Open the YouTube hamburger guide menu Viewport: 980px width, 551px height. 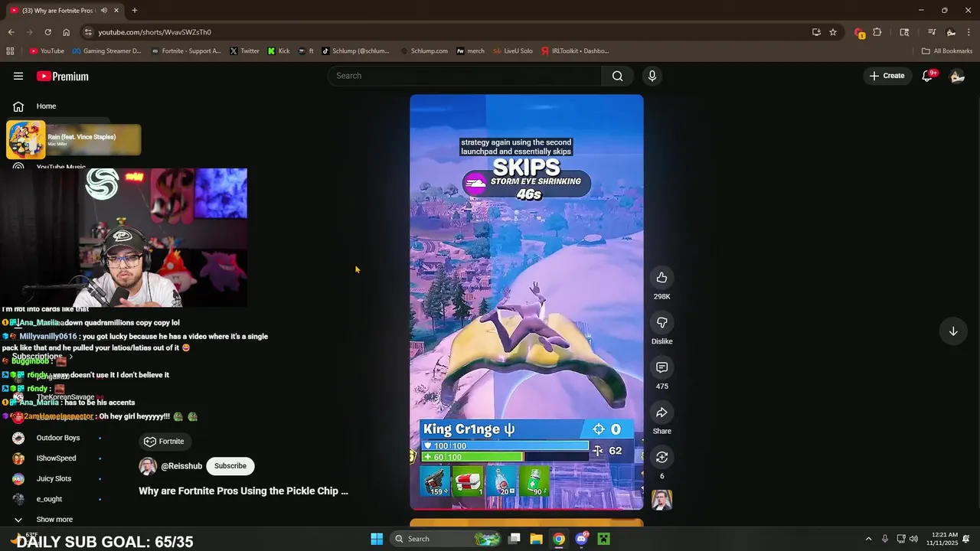[x=18, y=76]
